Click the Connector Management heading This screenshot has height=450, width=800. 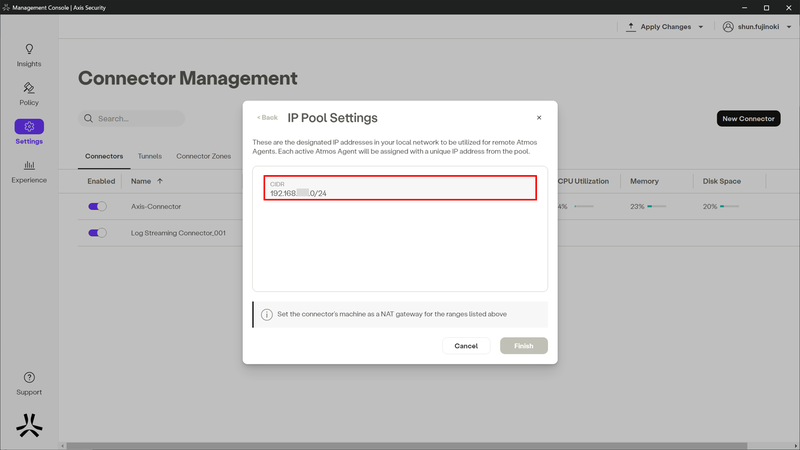pyautogui.click(x=188, y=78)
